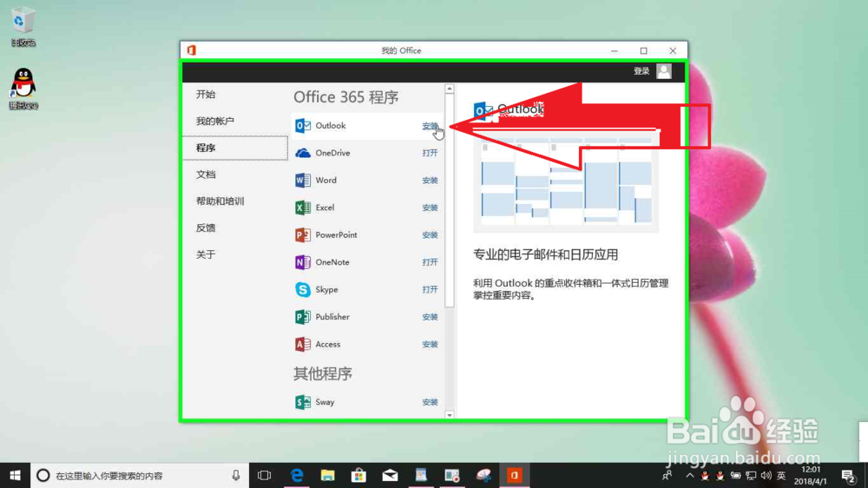Viewport: 868px width, 488px height.
Task: Click the volume speaker tray icon
Action: tap(766, 475)
